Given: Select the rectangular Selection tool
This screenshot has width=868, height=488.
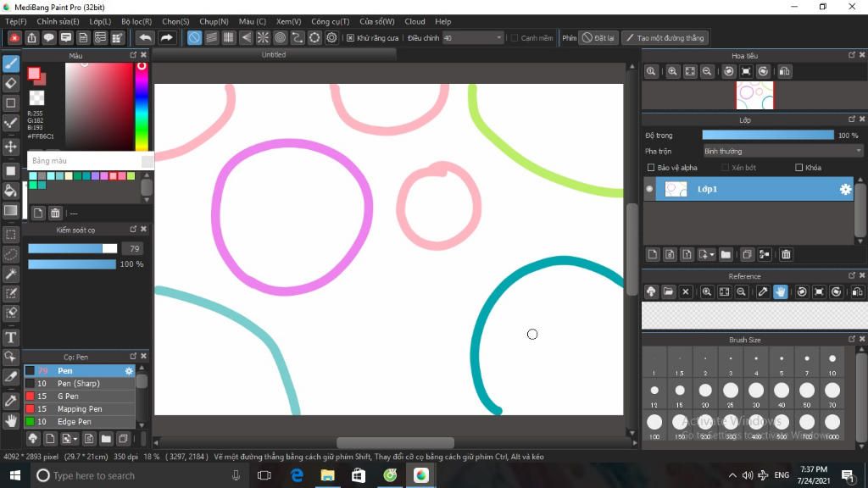Looking at the screenshot, I should pyautogui.click(x=10, y=235).
